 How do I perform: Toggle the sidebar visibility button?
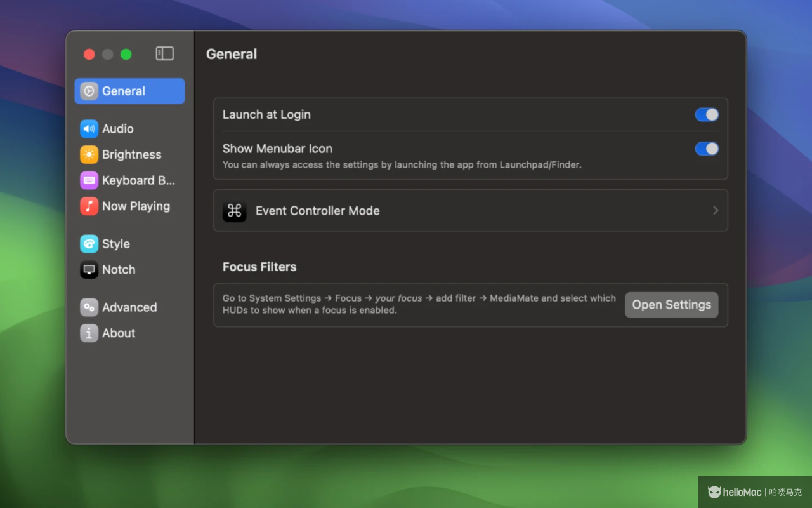click(x=165, y=54)
